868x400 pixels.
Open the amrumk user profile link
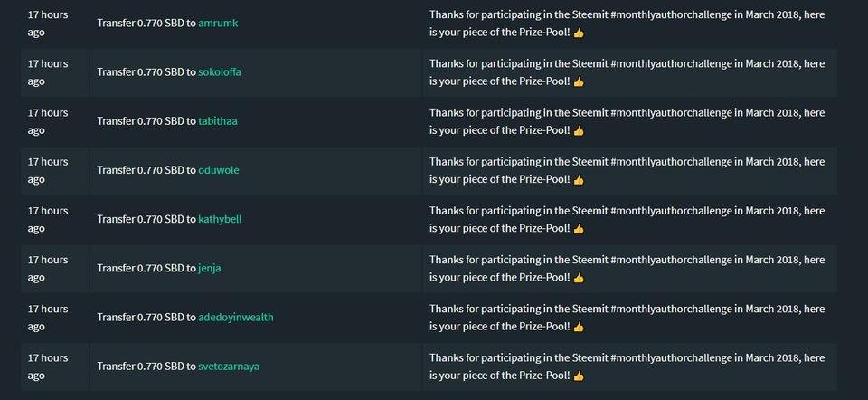[x=218, y=24]
